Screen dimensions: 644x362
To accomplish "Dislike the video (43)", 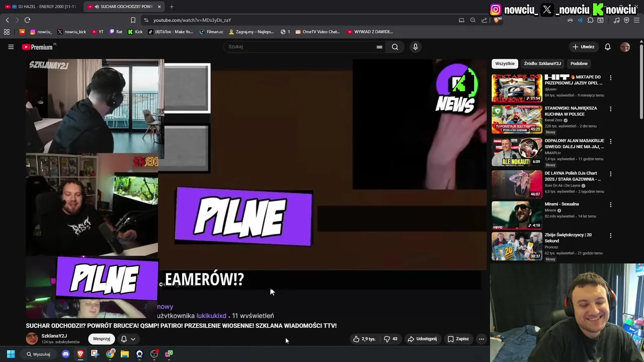I will coord(391,339).
